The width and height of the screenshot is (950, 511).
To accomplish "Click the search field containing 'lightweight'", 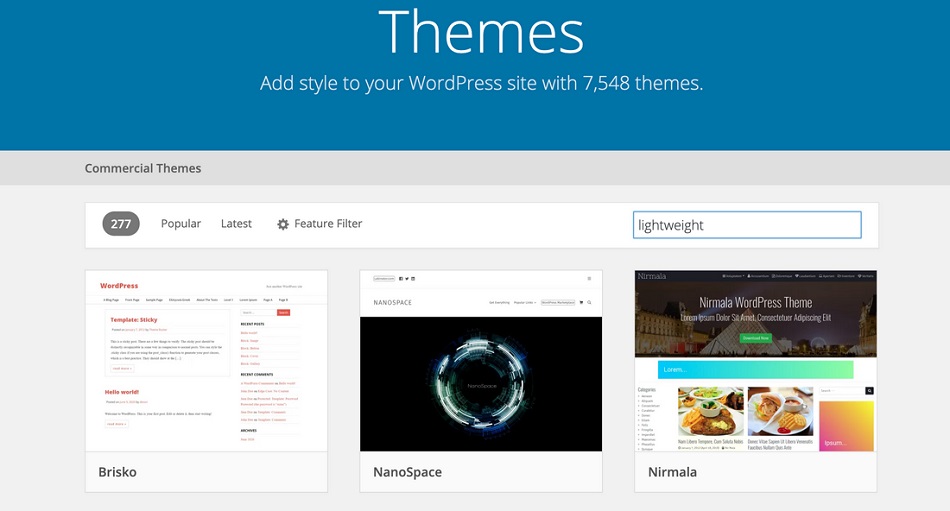I will [747, 225].
